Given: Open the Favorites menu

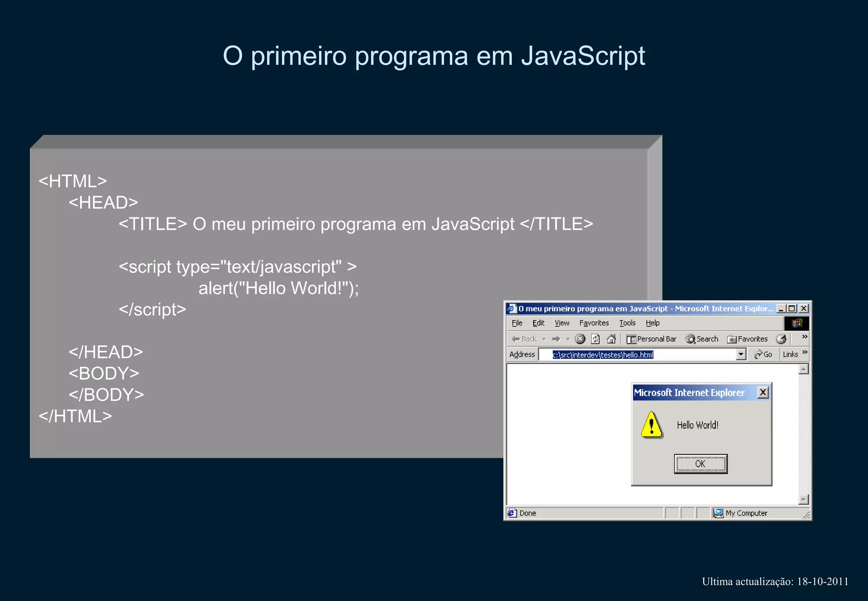Looking at the screenshot, I should [x=594, y=323].
